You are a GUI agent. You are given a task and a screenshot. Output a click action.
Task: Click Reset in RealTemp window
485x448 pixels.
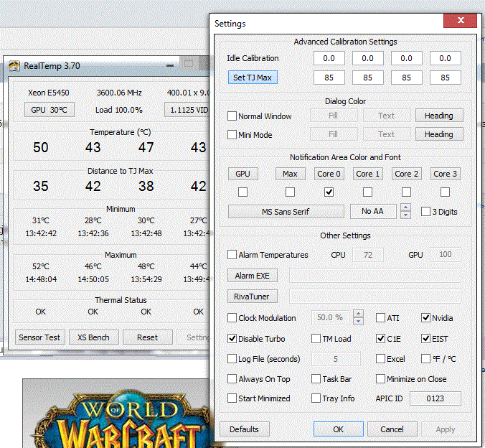(x=148, y=337)
